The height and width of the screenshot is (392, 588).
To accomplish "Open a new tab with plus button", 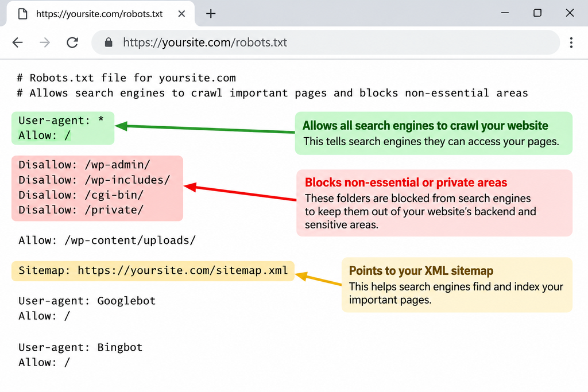I will coord(211,14).
